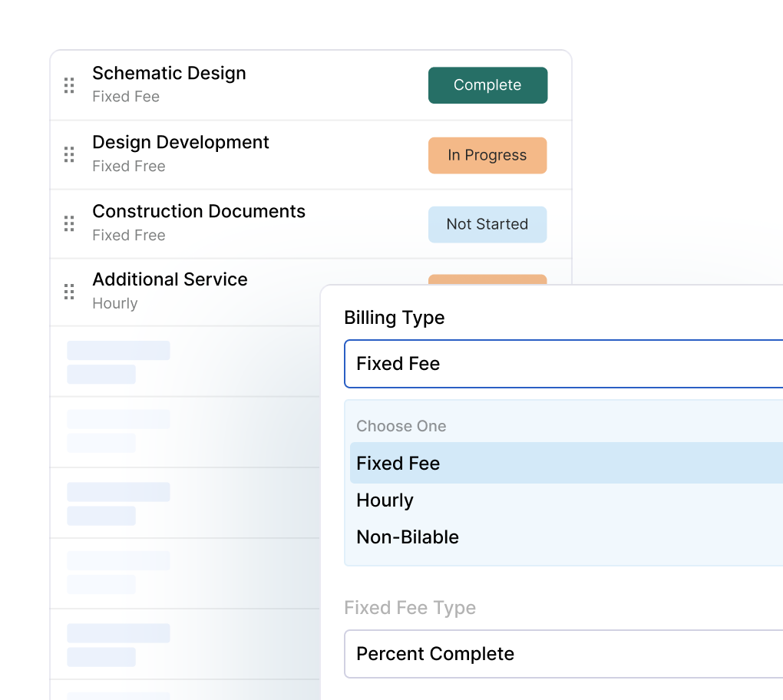Click the In Progress status badge
Image resolution: width=783 pixels, height=700 pixels.
click(x=487, y=155)
